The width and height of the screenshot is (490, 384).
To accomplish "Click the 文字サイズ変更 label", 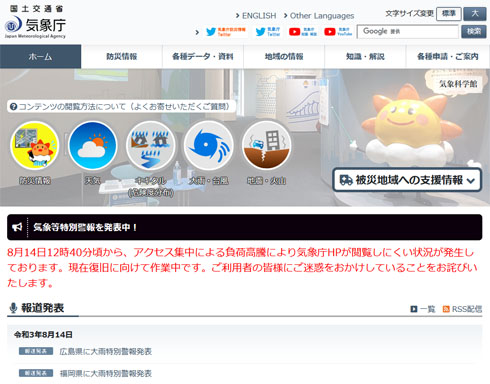I will [x=409, y=14].
